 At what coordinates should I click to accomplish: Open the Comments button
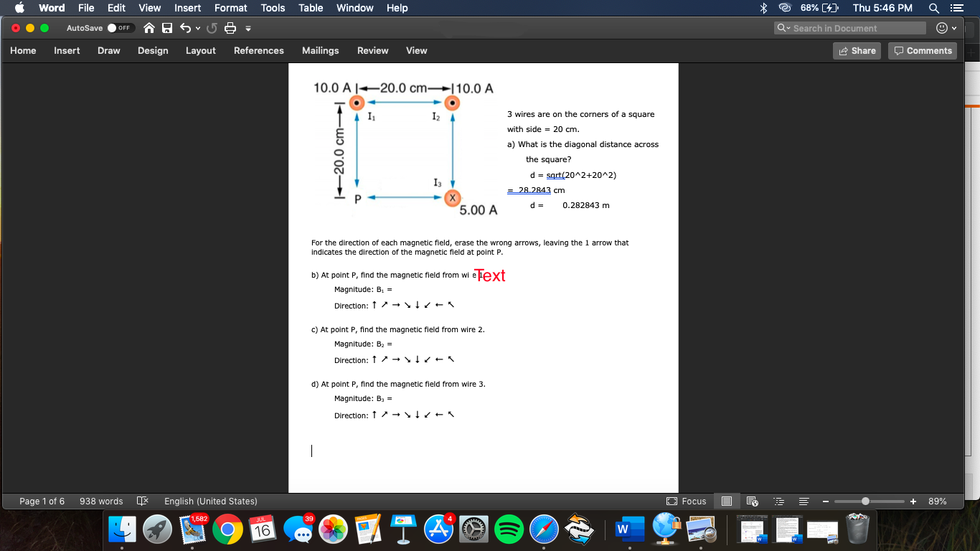(922, 50)
